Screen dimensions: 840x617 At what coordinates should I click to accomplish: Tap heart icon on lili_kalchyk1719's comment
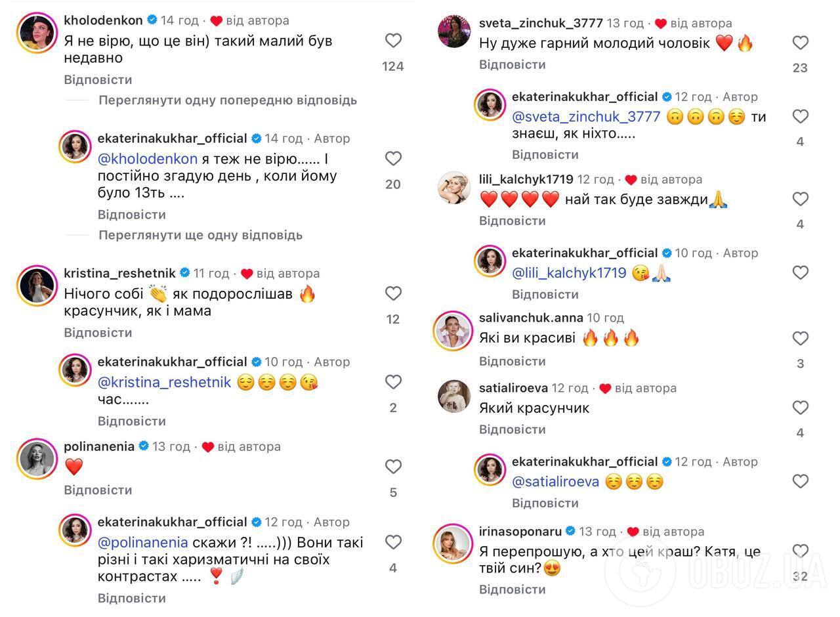pos(800,199)
